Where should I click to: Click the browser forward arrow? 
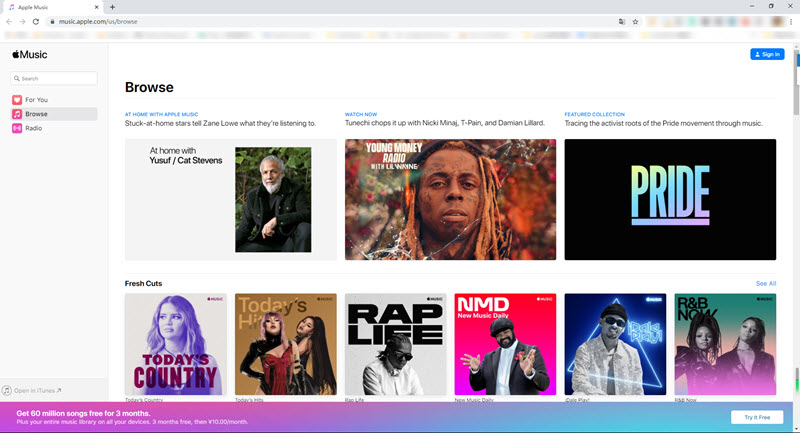(22, 21)
